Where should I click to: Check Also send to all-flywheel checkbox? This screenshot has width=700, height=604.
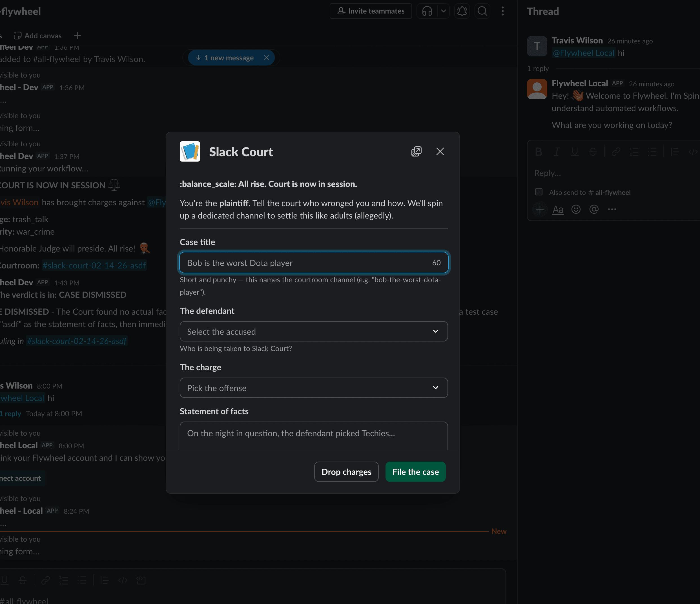[539, 192]
